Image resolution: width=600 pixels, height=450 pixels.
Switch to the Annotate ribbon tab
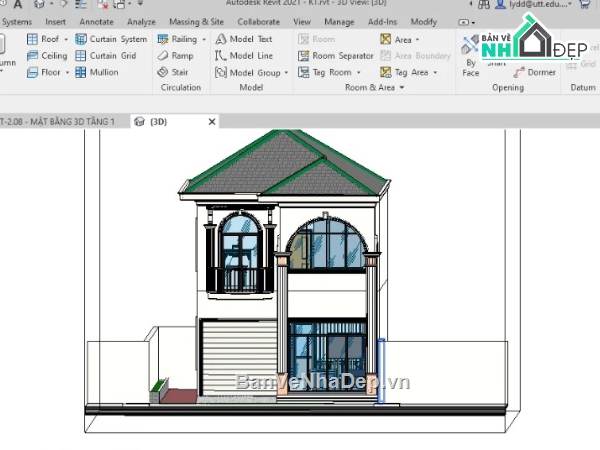pyautogui.click(x=96, y=22)
